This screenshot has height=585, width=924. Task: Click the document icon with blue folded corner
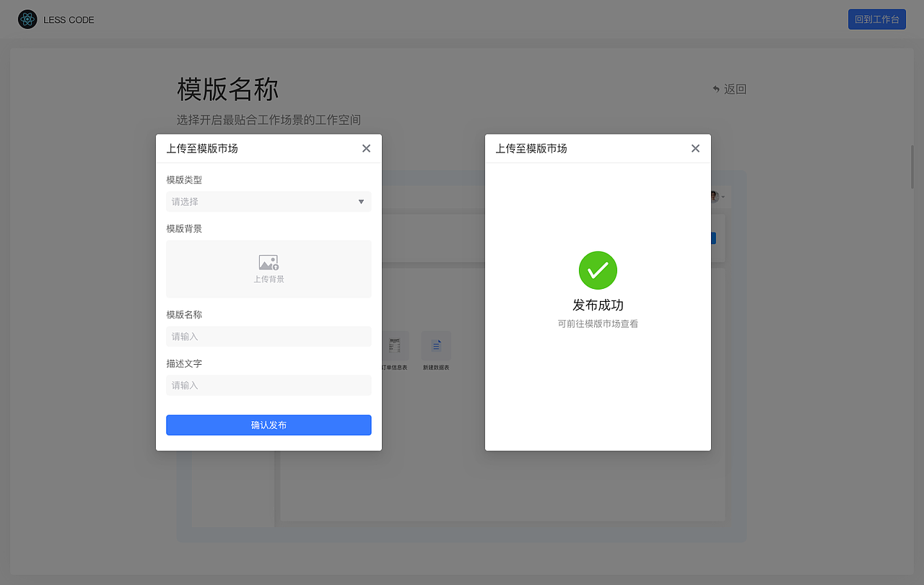(436, 345)
